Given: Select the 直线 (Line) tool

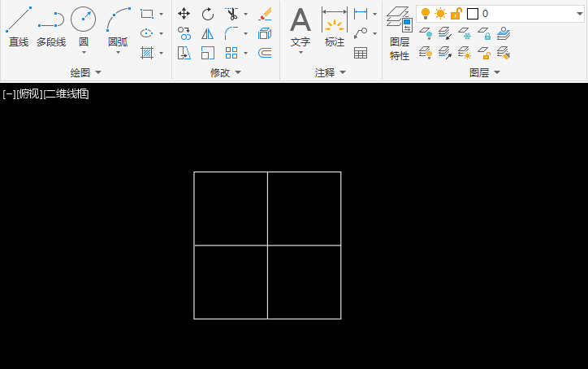Looking at the screenshot, I should (x=18, y=26).
